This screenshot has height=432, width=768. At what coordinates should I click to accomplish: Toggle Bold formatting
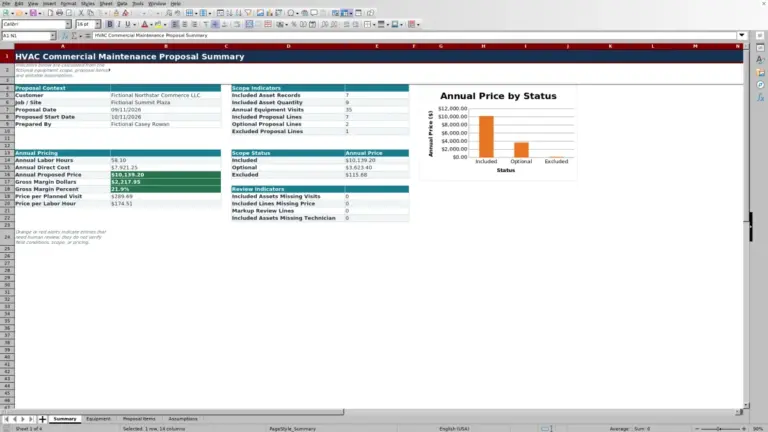coord(110,24)
